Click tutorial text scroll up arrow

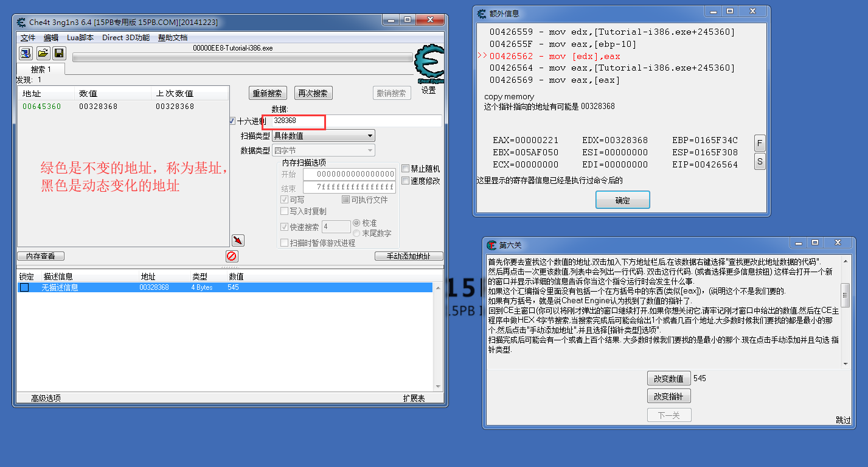click(845, 262)
